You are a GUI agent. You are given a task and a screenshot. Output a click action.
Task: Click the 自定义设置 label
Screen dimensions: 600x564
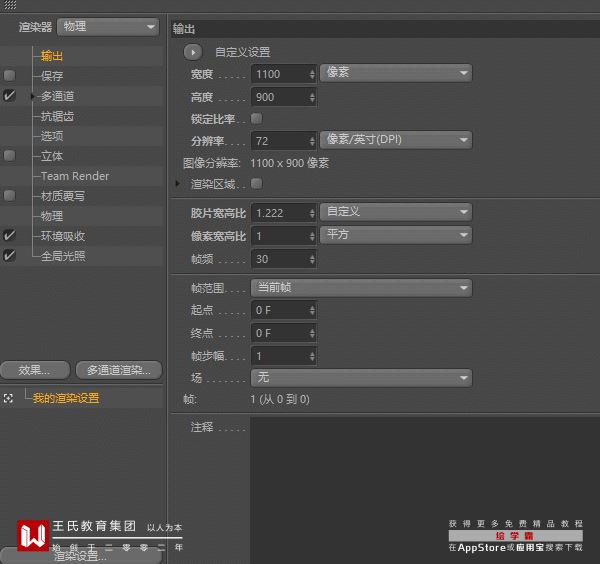coord(243,52)
